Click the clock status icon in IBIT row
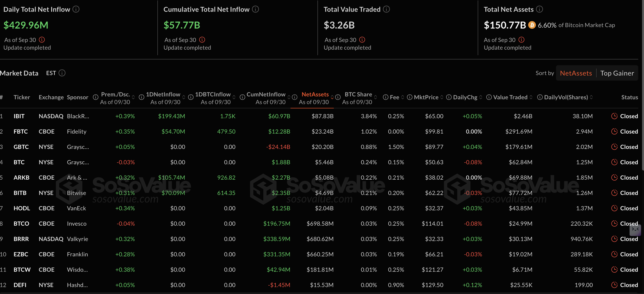Viewport: 644px width, 294px height. coord(614,116)
